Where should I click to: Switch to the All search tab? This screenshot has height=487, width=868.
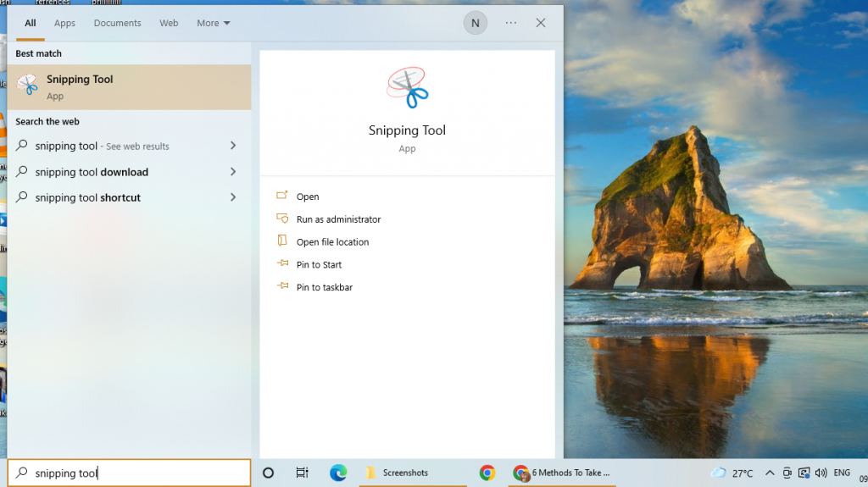pyautogui.click(x=30, y=23)
